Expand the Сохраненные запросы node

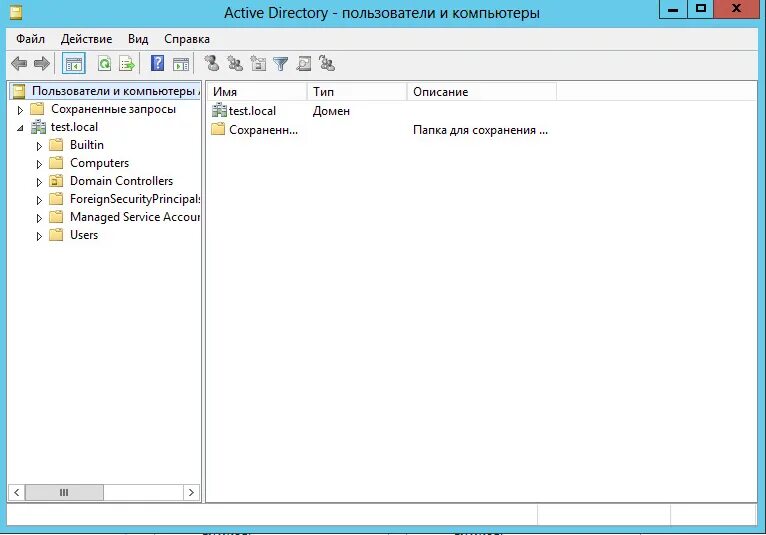click(x=20, y=110)
